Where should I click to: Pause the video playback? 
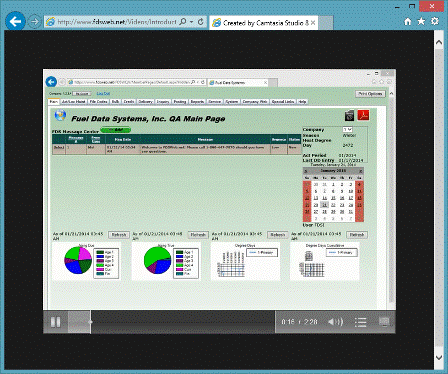coord(55,322)
